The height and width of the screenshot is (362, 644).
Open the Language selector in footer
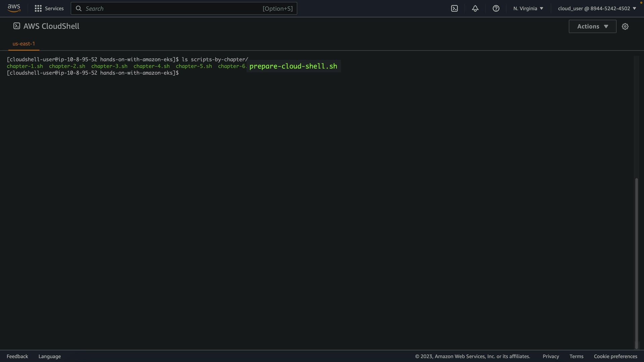click(50, 356)
